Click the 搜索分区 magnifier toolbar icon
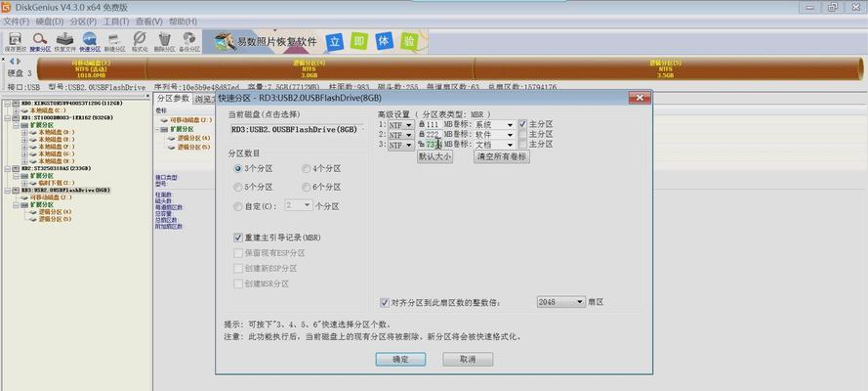The image size is (868, 391). (x=40, y=39)
